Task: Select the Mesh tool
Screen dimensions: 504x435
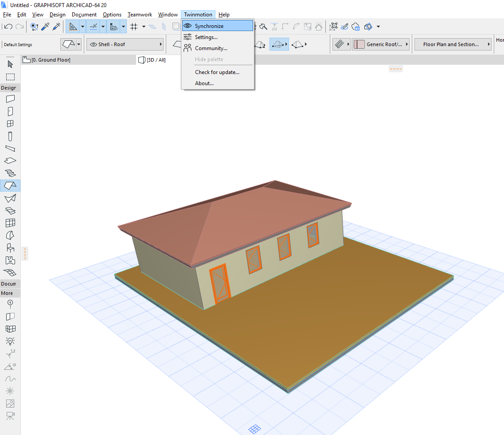Action: [x=10, y=273]
